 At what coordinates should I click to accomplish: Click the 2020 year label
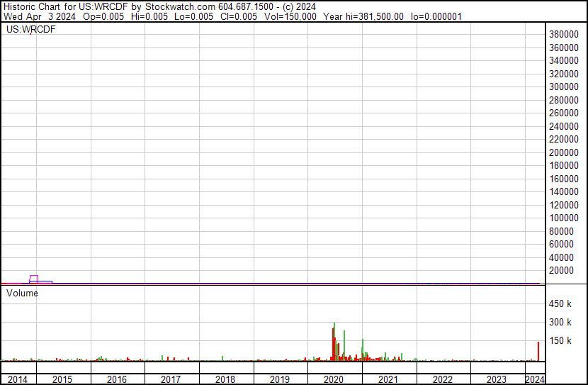pyautogui.click(x=334, y=379)
